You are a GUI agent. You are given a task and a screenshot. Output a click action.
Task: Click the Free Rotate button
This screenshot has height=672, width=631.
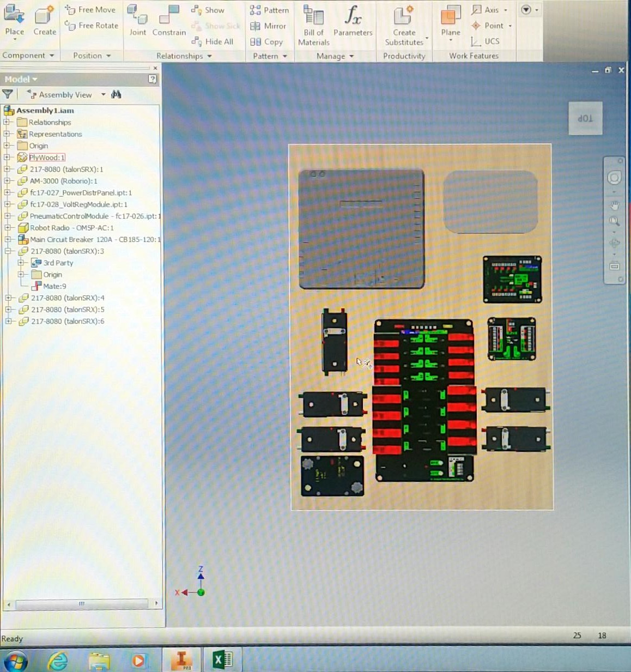92,26
